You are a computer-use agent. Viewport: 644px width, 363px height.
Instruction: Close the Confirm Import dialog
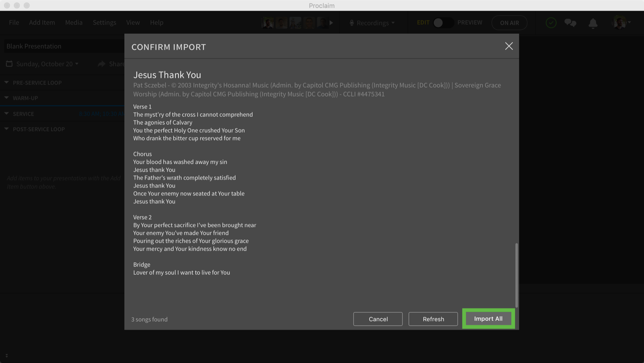click(x=509, y=46)
